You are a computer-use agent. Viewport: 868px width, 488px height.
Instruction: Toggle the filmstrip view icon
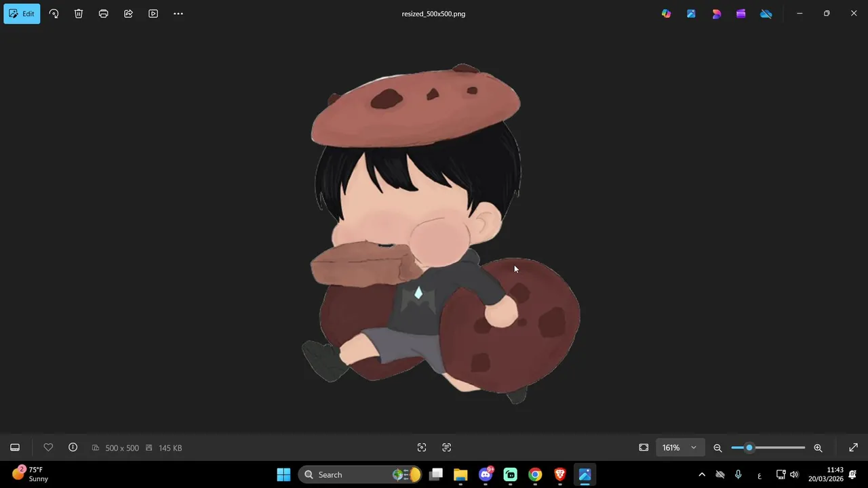pos(15,447)
